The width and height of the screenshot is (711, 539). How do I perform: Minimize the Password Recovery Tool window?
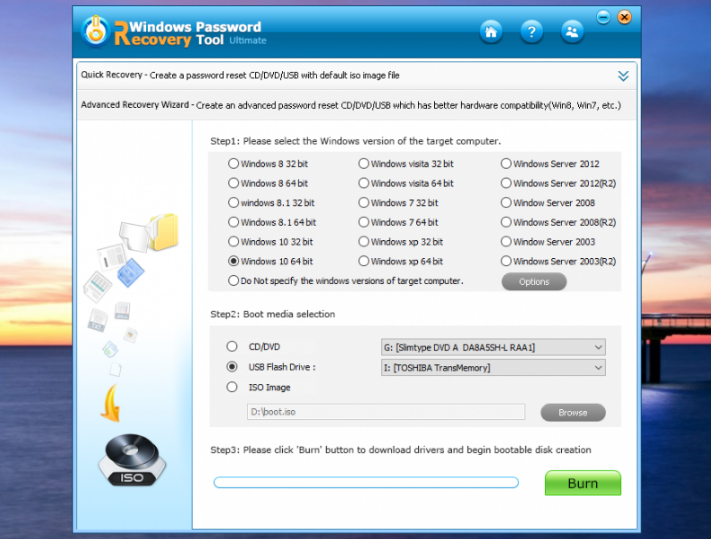point(603,17)
